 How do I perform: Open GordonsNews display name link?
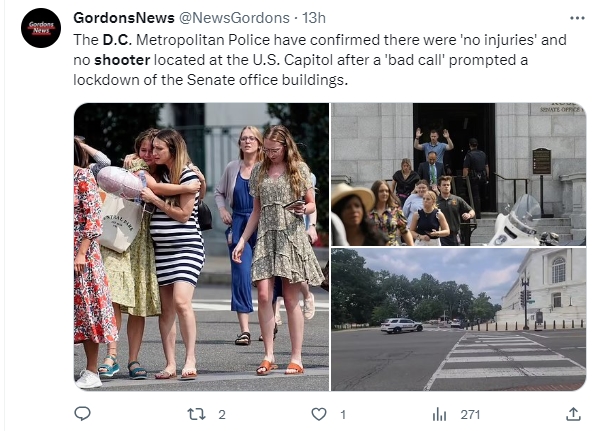tap(124, 18)
